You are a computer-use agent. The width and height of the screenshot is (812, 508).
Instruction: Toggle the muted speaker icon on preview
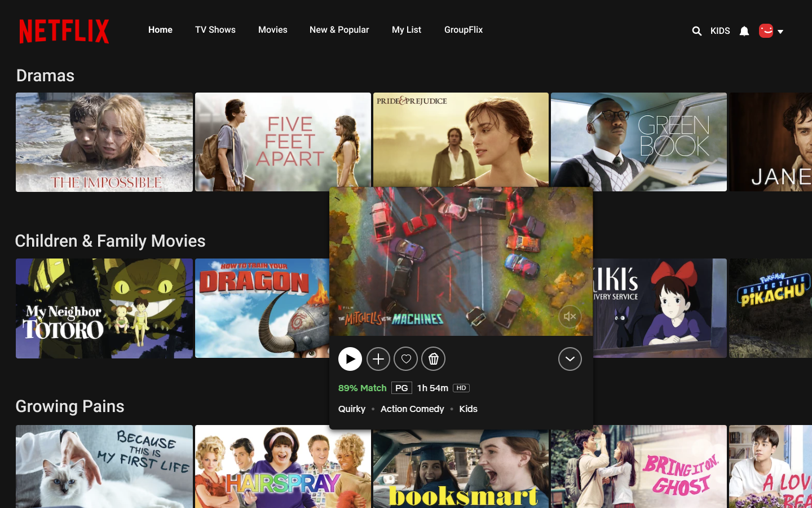(x=570, y=317)
